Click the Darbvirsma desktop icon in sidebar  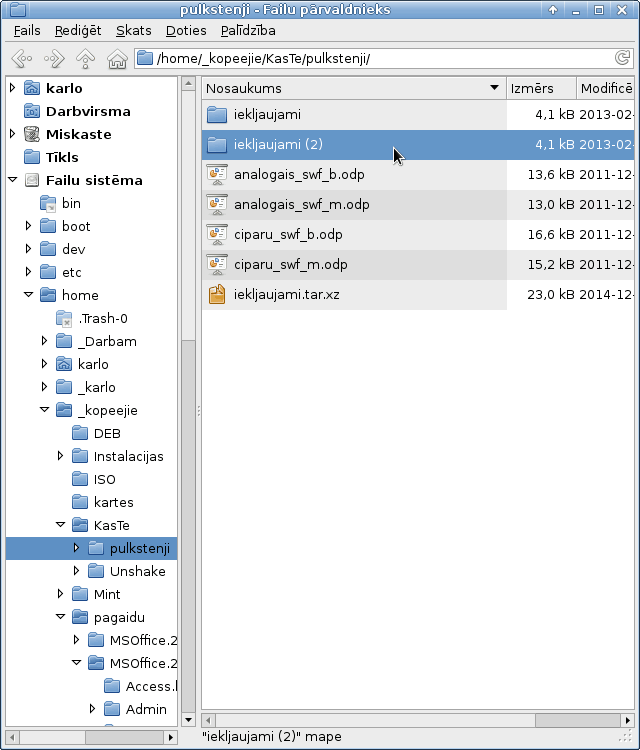coord(32,111)
